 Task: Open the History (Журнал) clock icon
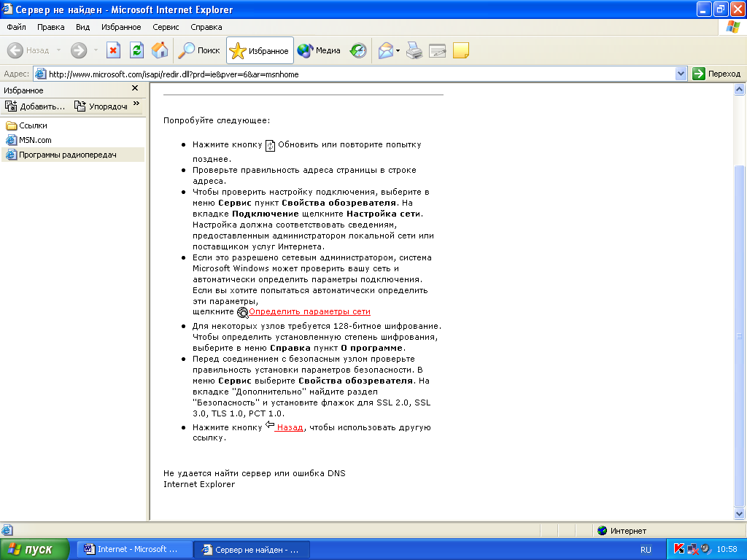(x=358, y=50)
